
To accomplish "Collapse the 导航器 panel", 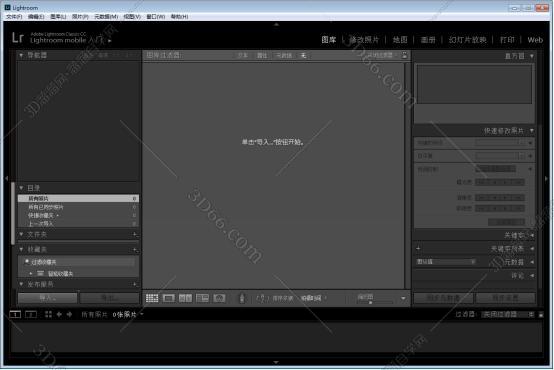I will coord(21,55).
